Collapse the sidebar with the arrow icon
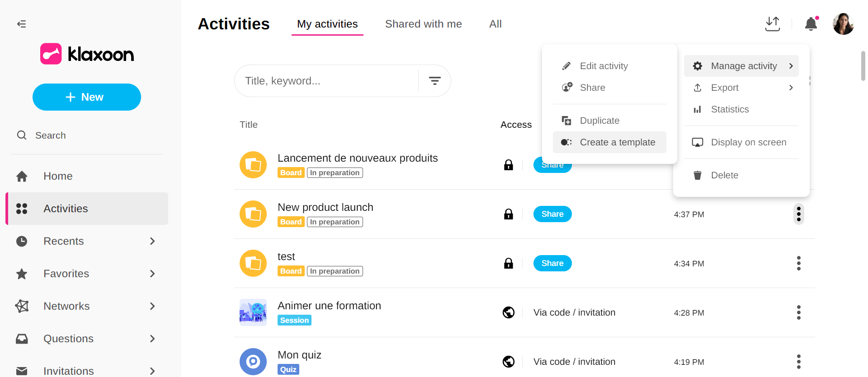Screen dimensions: 868x377 pos(21,24)
